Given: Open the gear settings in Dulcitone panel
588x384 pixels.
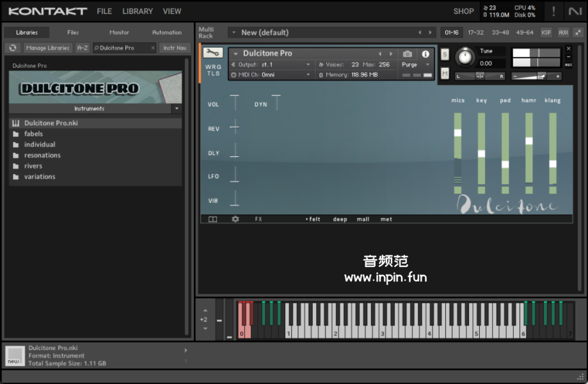Looking at the screenshot, I should 235,219.
